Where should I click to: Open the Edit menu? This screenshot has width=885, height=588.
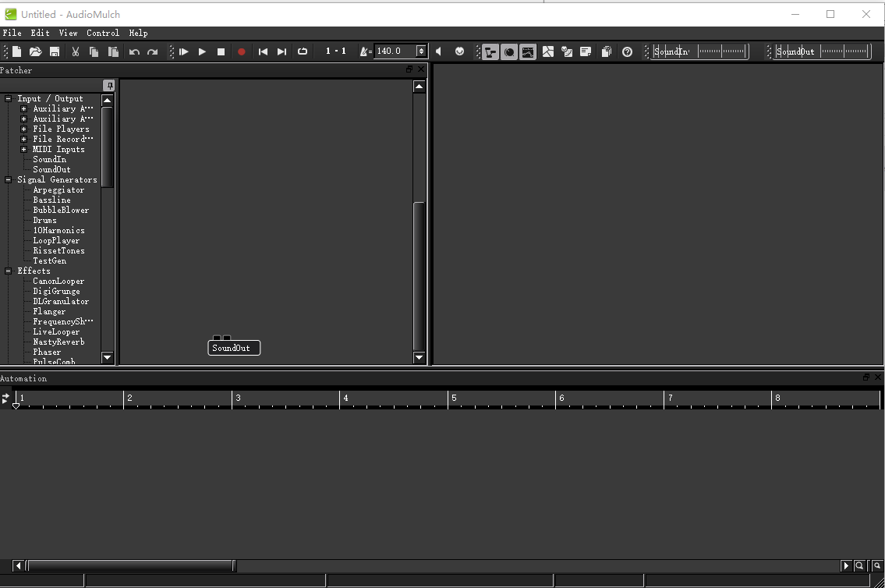[40, 33]
